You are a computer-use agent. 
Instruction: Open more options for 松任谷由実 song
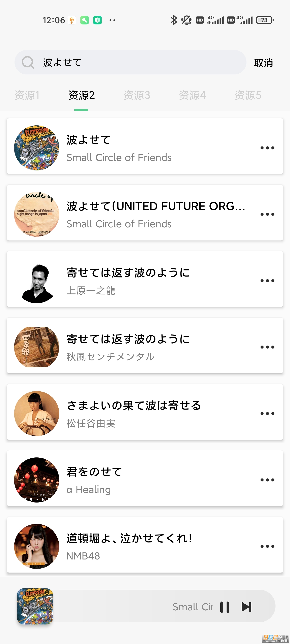267,414
